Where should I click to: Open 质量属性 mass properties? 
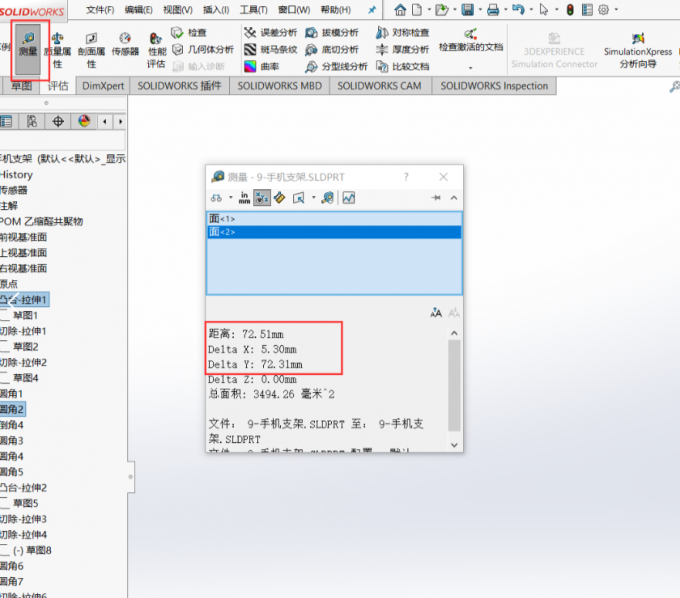[57, 51]
